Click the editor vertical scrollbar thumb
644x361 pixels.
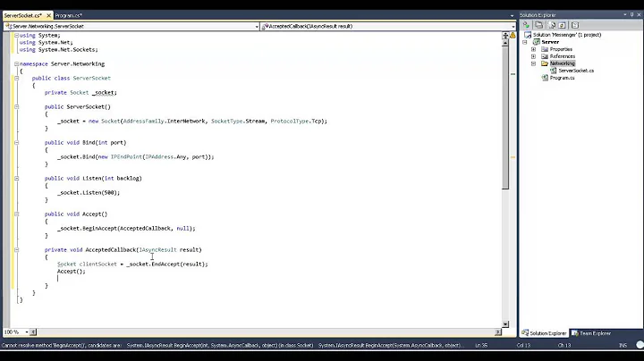505,118
